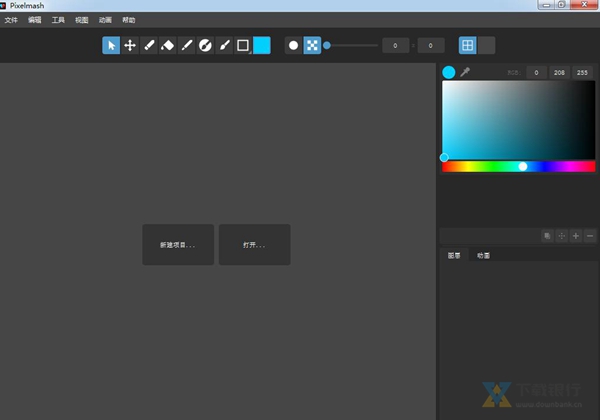This screenshot has height=420, width=600.
Task: Click the first toolbar number field
Action: point(395,46)
